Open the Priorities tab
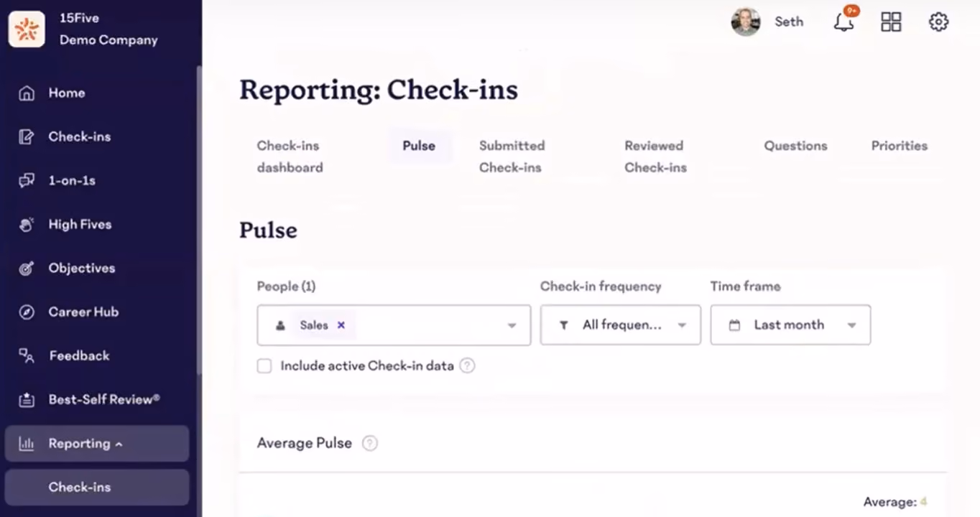Image resolution: width=980 pixels, height=517 pixels. pos(900,146)
